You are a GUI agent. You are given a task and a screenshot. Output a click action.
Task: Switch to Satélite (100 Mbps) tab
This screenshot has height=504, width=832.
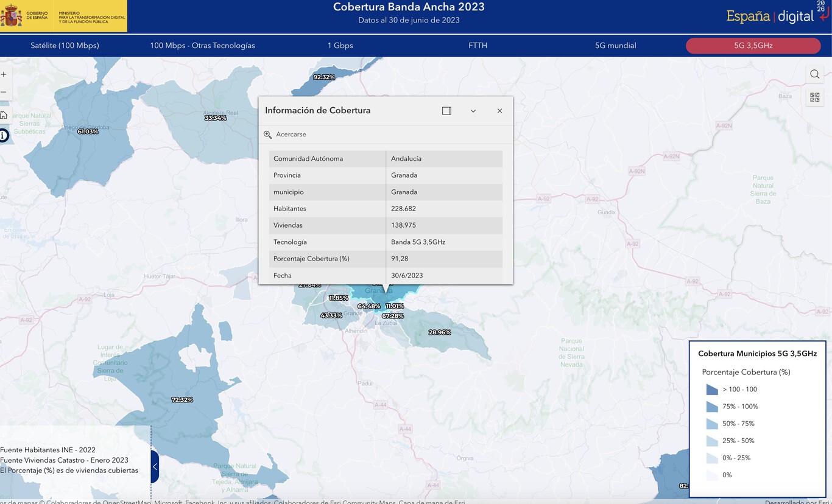pos(65,46)
